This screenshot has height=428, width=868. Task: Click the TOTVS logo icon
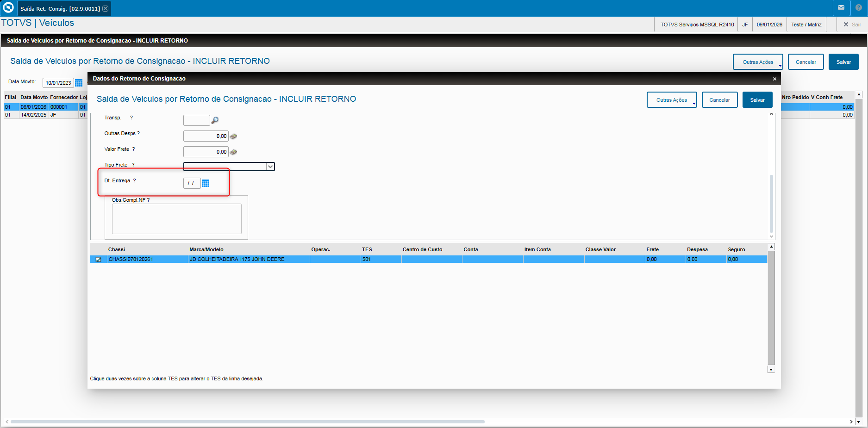point(8,7)
